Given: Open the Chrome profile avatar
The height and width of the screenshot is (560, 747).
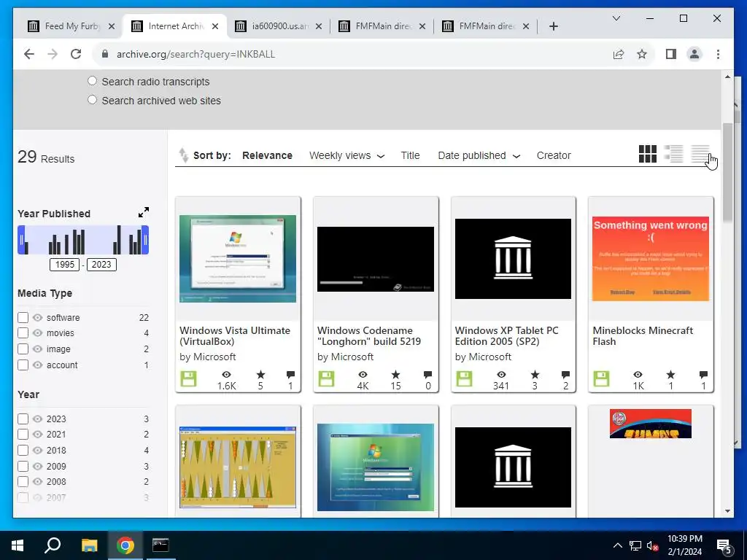Looking at the screenshot, I should (x=694, y=54).
